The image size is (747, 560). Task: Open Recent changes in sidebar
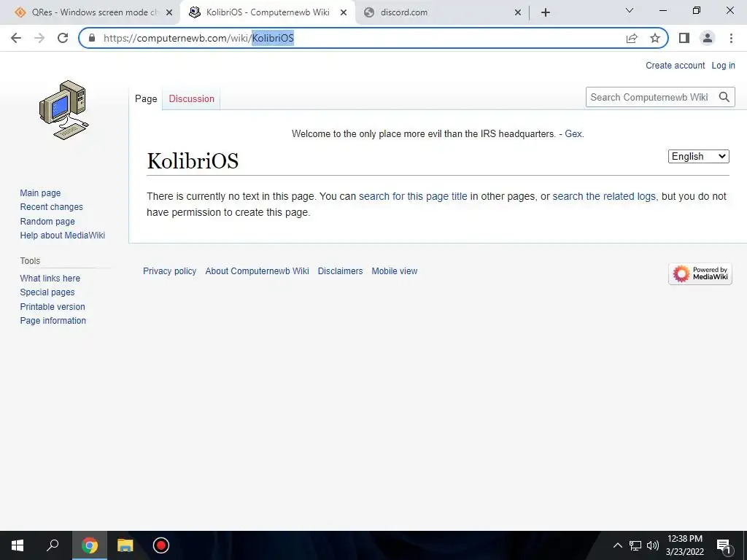coord(52,206)
